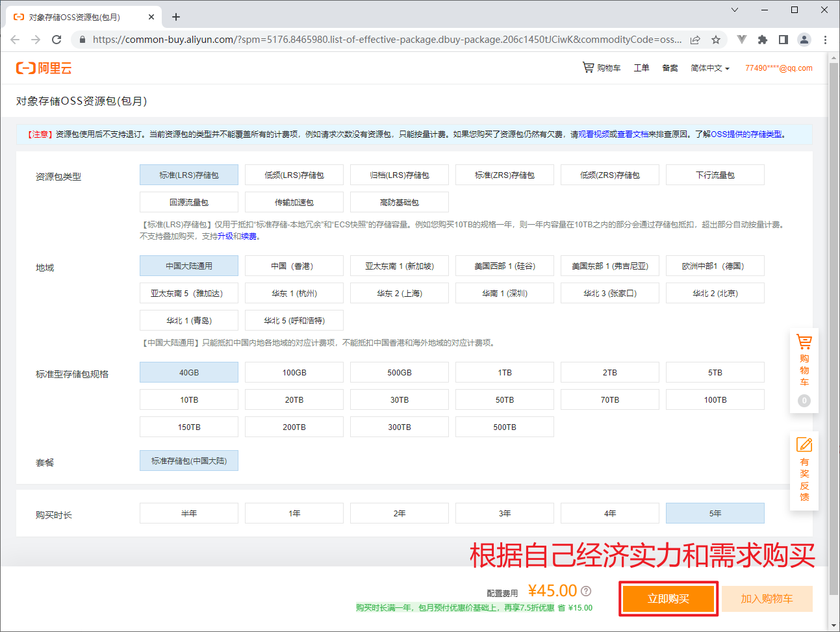
Task: Click the site lock icon in address bar
Action: tap(82, 40)
